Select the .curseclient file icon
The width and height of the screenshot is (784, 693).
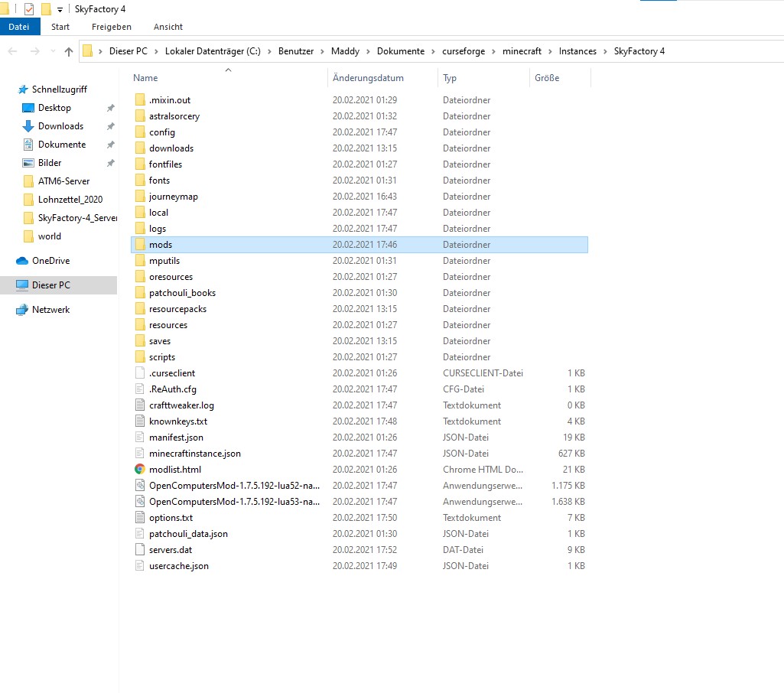coord(140,373)
